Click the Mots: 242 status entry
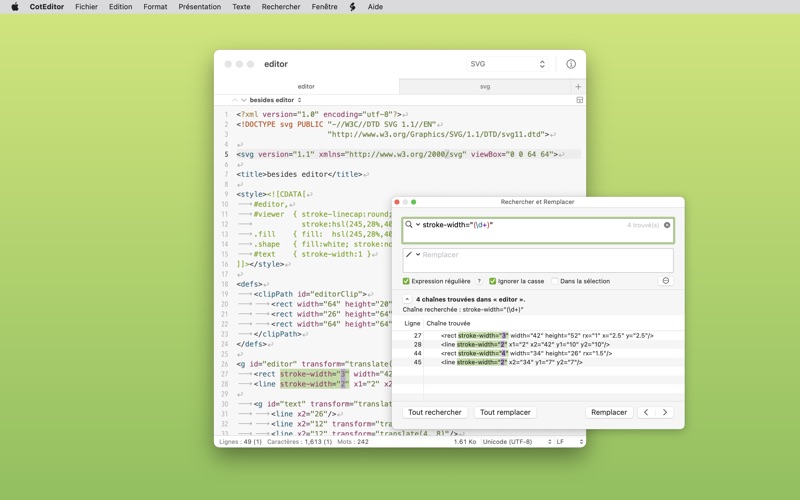This screenshot has height=500, width=800. click(353, 442)
